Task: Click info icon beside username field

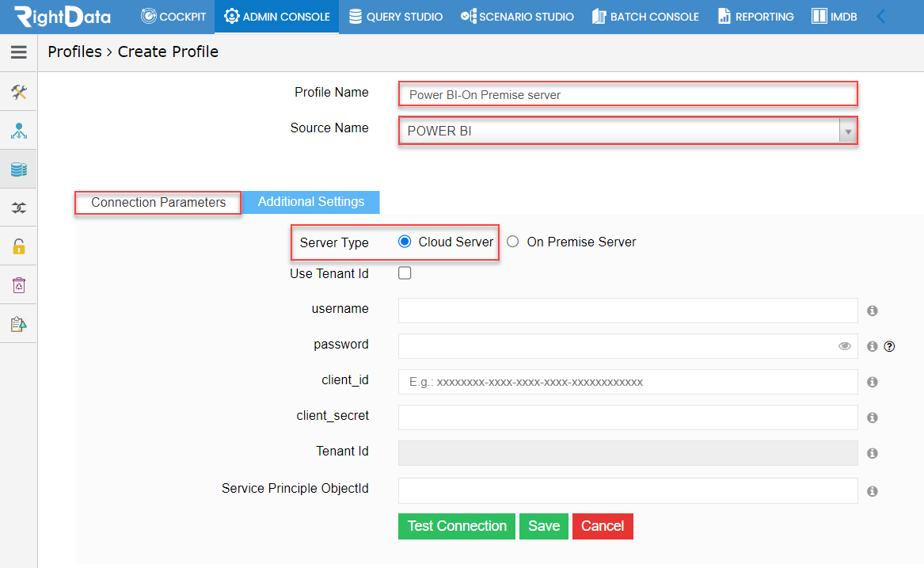Action: pos(873,311)
